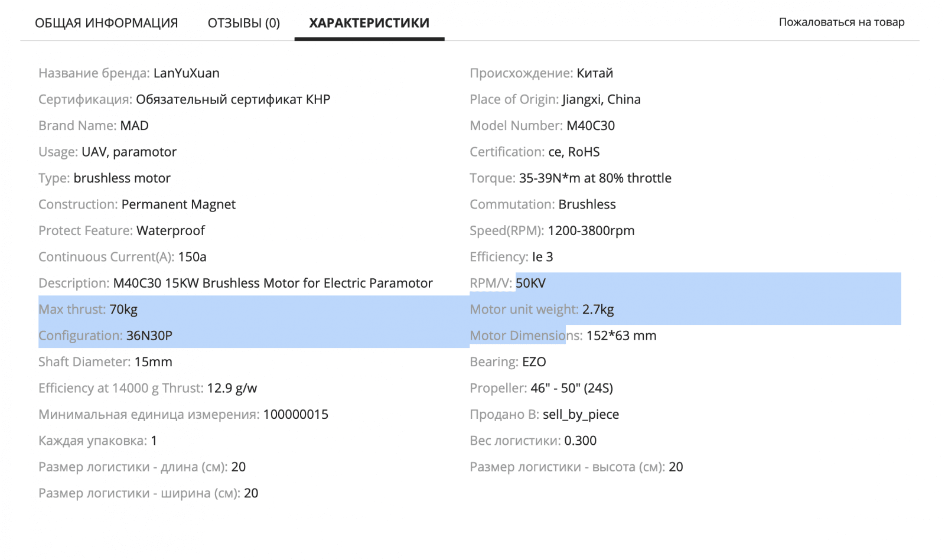Click the model number M40C30 value

[590, 126]
